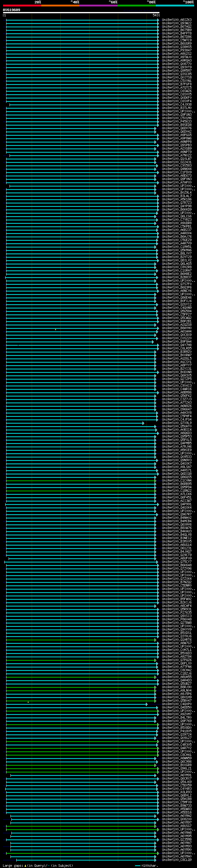The width and height of the screenshot is (197, 868).
Task: Open hit UniRef100_Q93W22
Action: 177,23
